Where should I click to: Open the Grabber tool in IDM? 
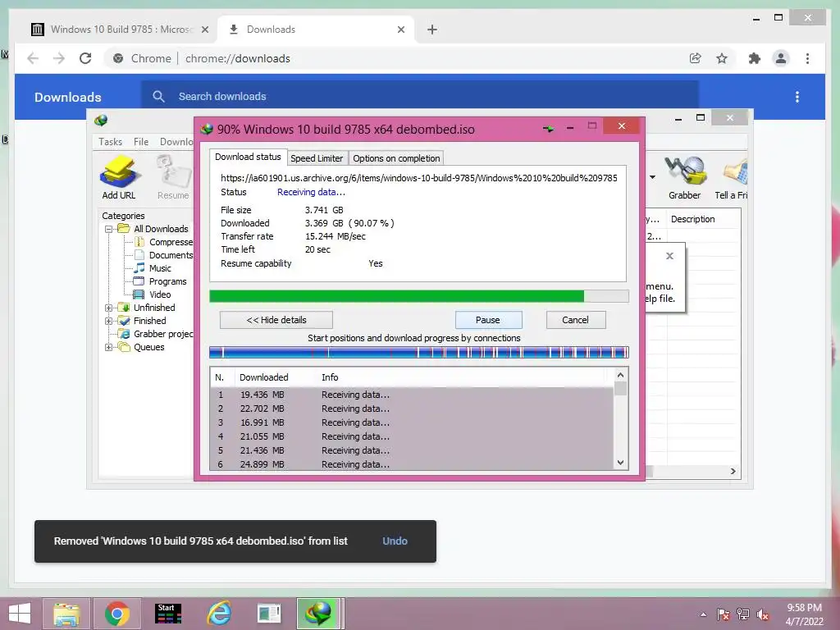[x=685, y=177]
